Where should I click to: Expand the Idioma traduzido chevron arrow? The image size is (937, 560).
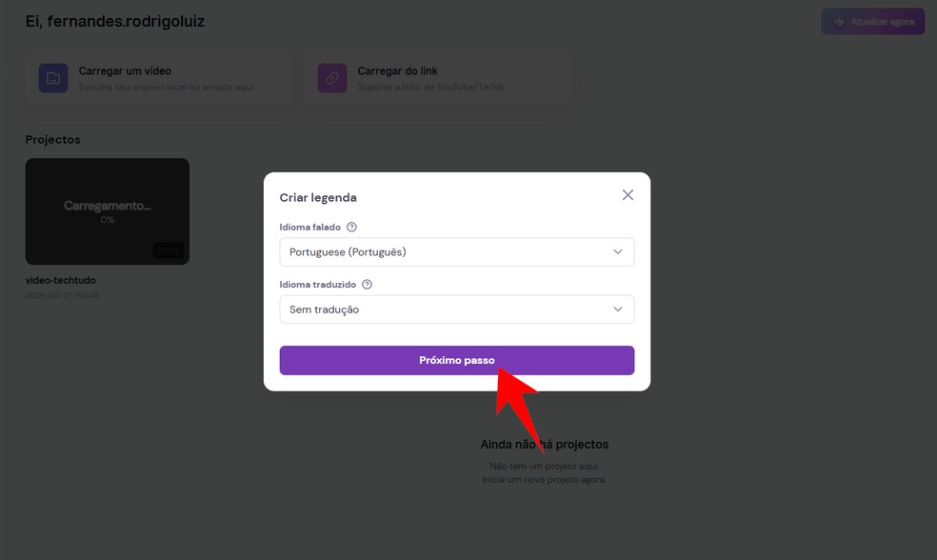[618, 310]
